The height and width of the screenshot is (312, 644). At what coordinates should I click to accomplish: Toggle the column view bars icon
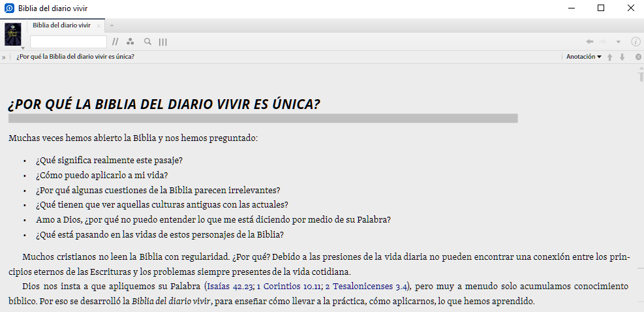162,42
